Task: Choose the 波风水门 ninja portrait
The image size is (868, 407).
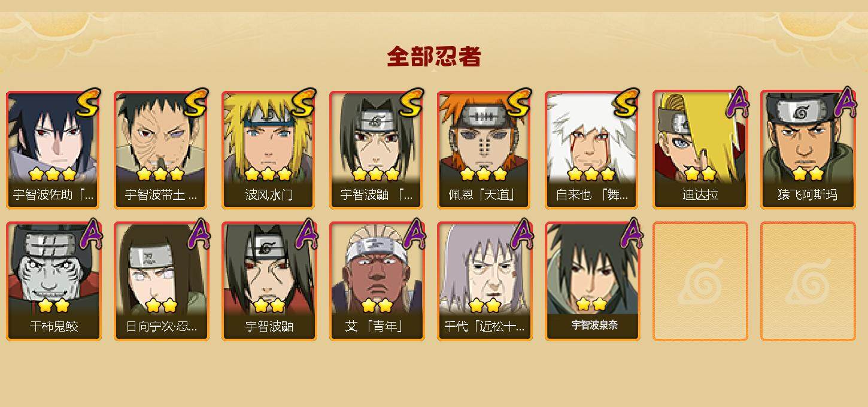Action: pos(269,150)
